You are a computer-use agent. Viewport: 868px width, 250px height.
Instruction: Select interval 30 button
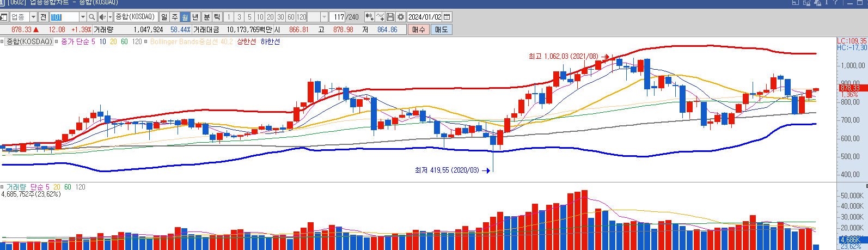pyautogui.click(x=280, y=17)
